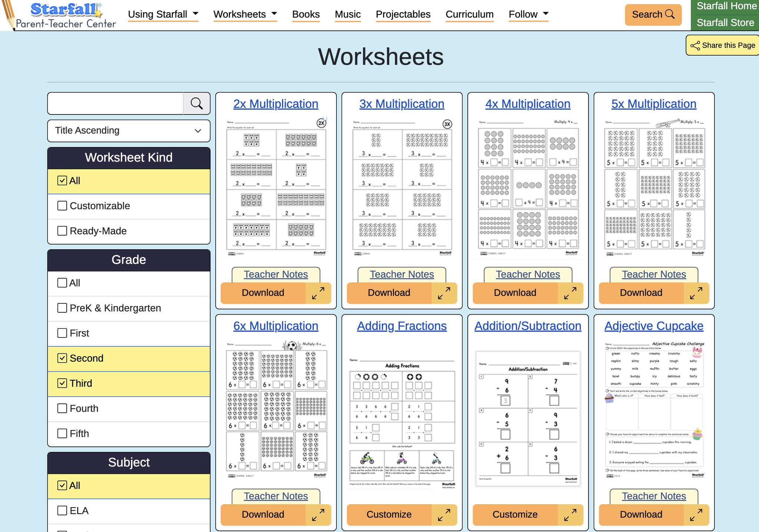The height and width of the screenshot is (532, 759).
Task: Expand the 5x Multiplication worksheet preview
Action: click(x=696, y=293)
